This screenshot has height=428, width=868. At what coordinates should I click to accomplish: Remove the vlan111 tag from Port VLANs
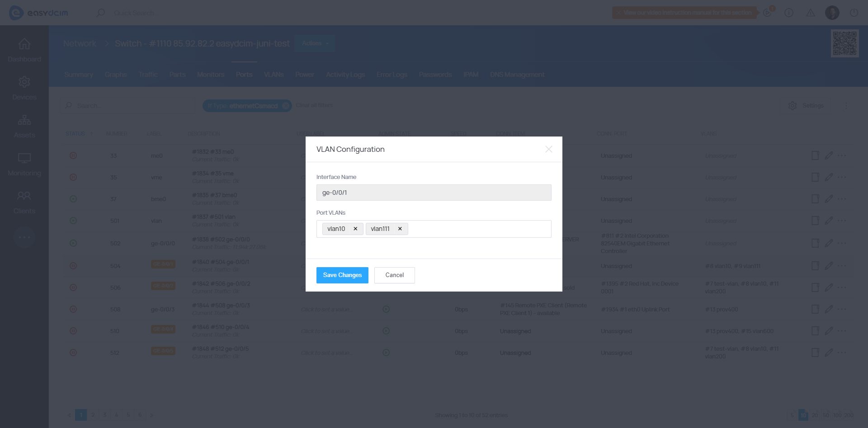(x=400, y=229)
